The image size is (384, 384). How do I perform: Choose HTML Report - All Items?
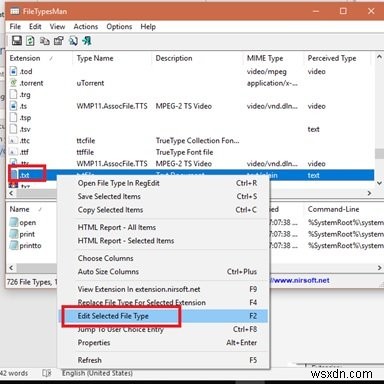click(163, 227)
